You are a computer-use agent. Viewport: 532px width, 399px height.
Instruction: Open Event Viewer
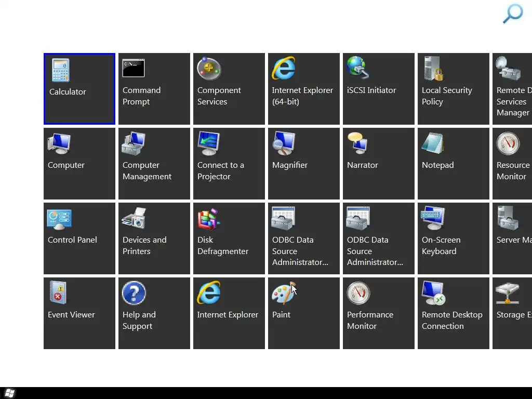79,313
